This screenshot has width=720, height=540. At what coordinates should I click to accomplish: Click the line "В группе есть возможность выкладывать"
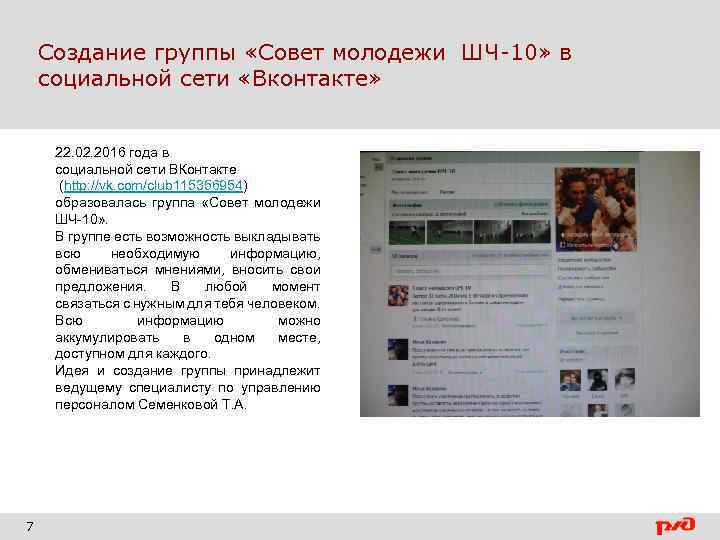click(x=187, y=237)
